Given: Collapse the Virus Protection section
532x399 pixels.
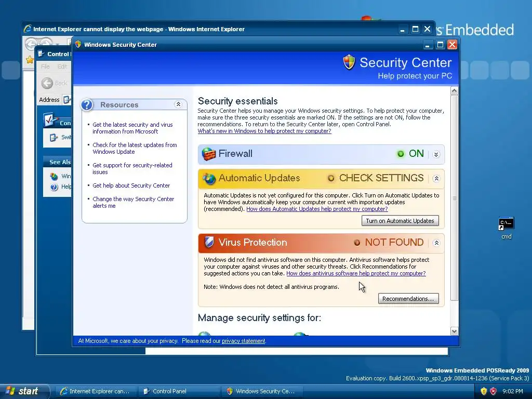Looking at the screenshot, I should point(436,243).
